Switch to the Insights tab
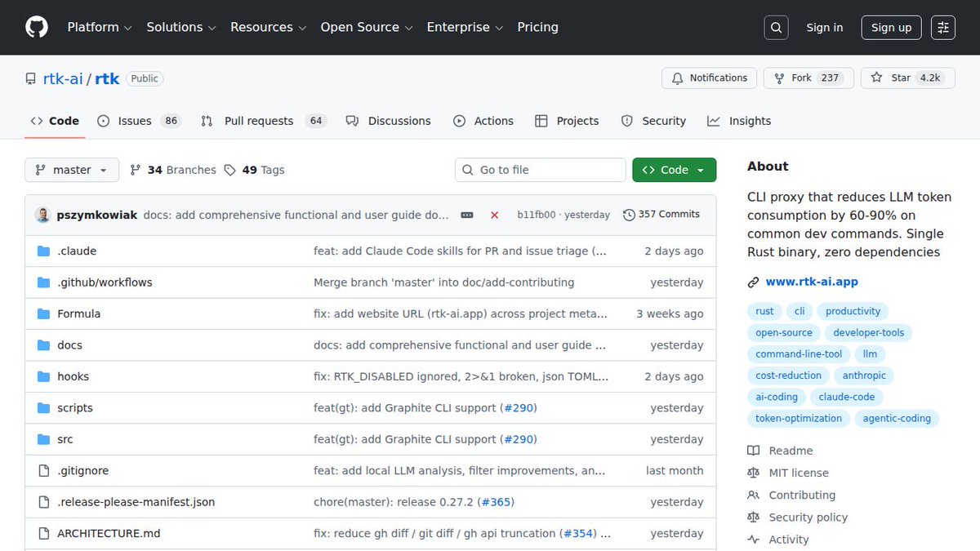The height and width of the screenshot is (551, 980). pyautogui.click(x=739, y=121)
